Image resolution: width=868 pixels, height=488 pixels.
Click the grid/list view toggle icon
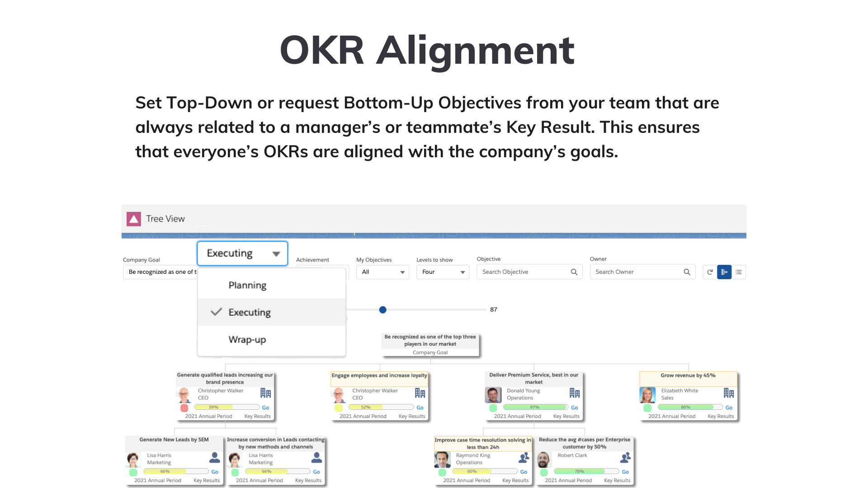click(x=739, y=272)
